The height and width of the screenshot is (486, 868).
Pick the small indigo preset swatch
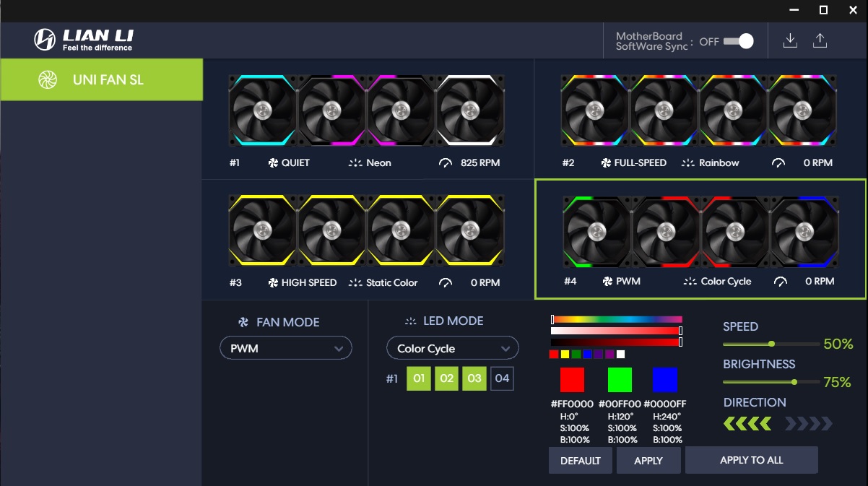(x=598, y=354)
